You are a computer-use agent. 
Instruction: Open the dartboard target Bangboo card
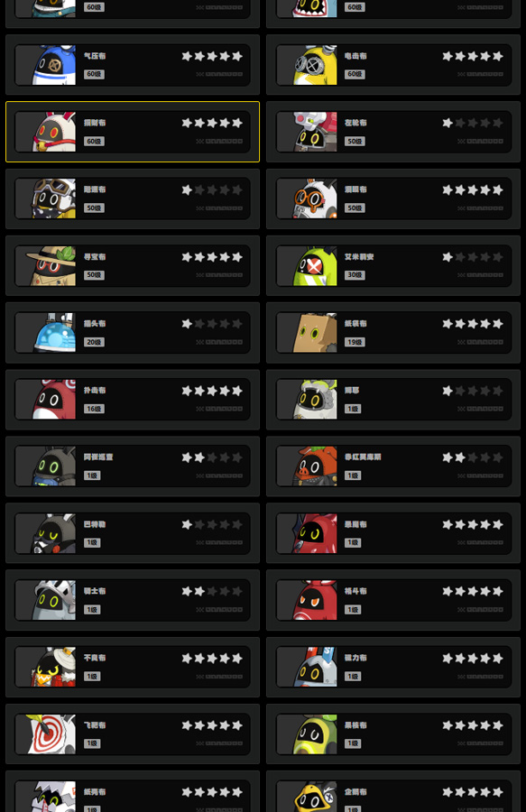[x=133, y=734]
